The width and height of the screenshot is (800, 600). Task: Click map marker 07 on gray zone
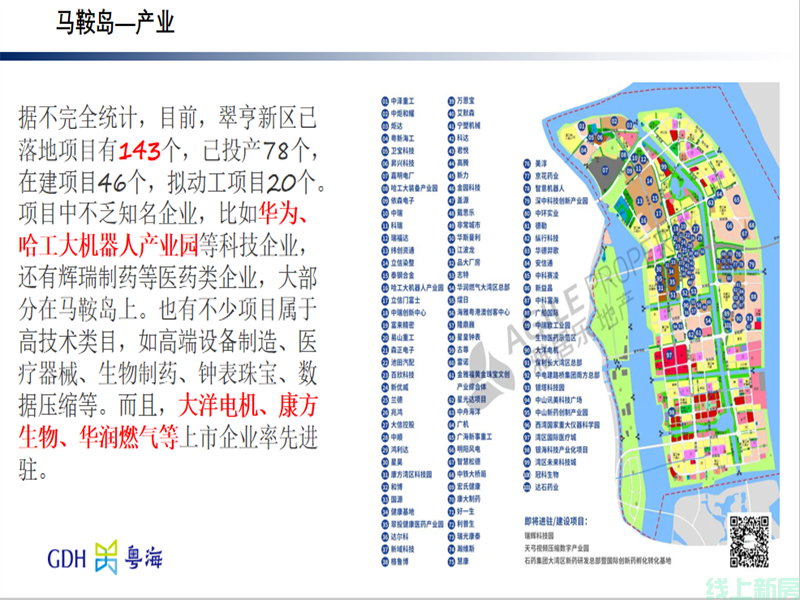606,172
